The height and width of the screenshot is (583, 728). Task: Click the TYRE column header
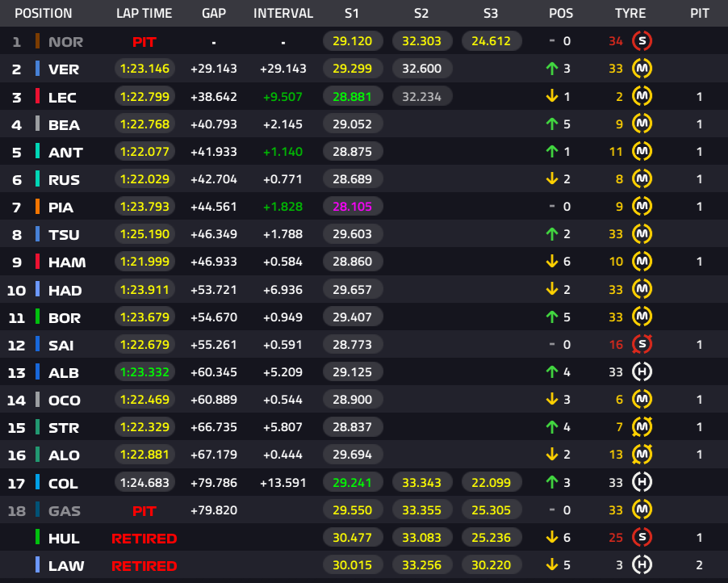tap(630, 13)
